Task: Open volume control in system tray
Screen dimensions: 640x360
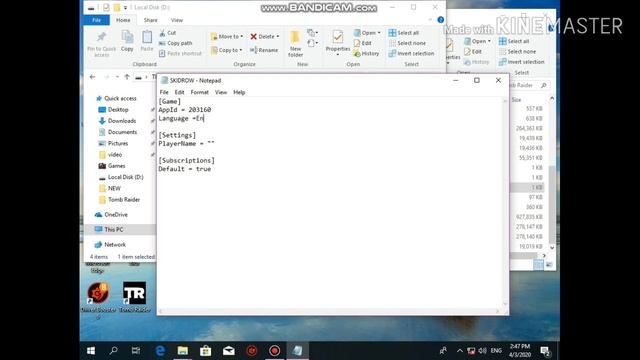Action: pyautogui.click(x=482, y=351)
